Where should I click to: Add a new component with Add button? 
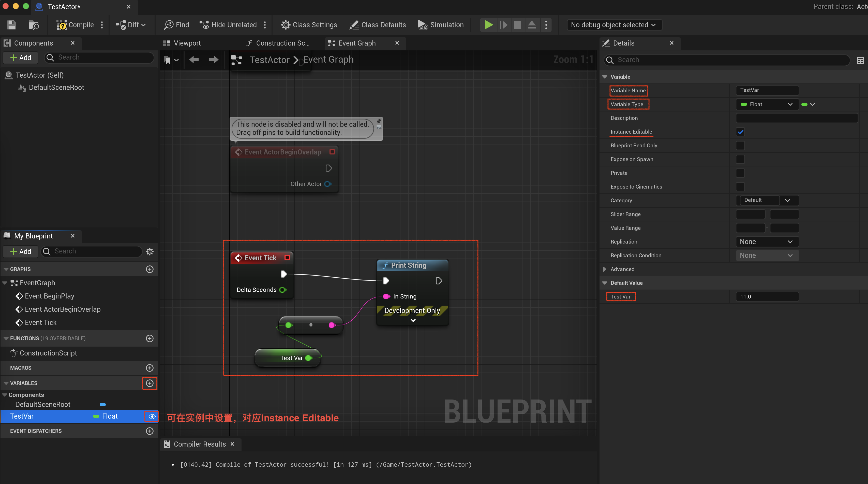tap(21, 58)
